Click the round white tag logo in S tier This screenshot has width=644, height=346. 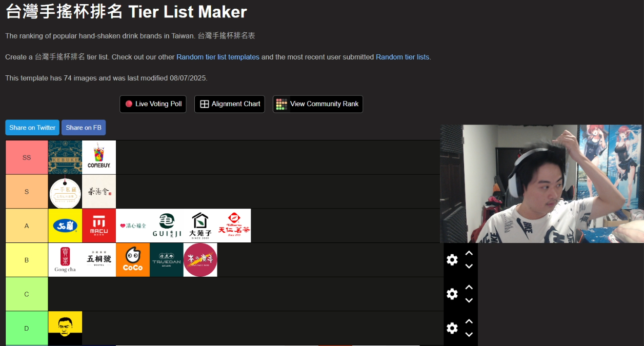click(65, 192)
